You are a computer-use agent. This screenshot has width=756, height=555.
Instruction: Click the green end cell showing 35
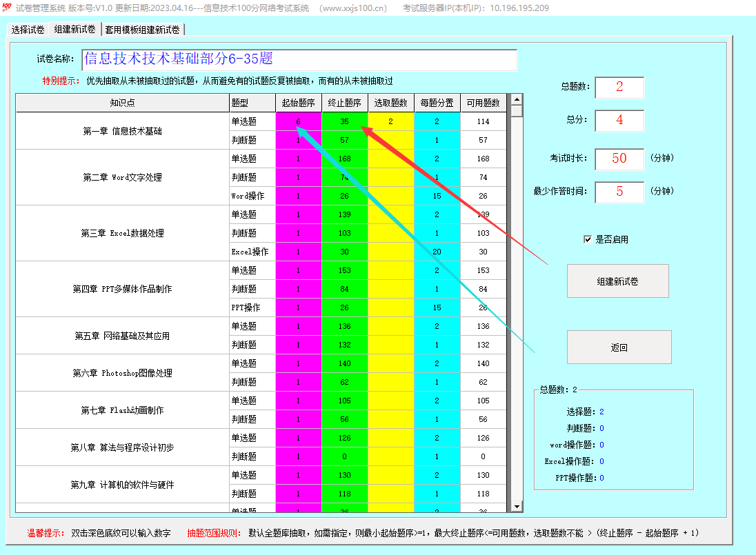[344, 121]
